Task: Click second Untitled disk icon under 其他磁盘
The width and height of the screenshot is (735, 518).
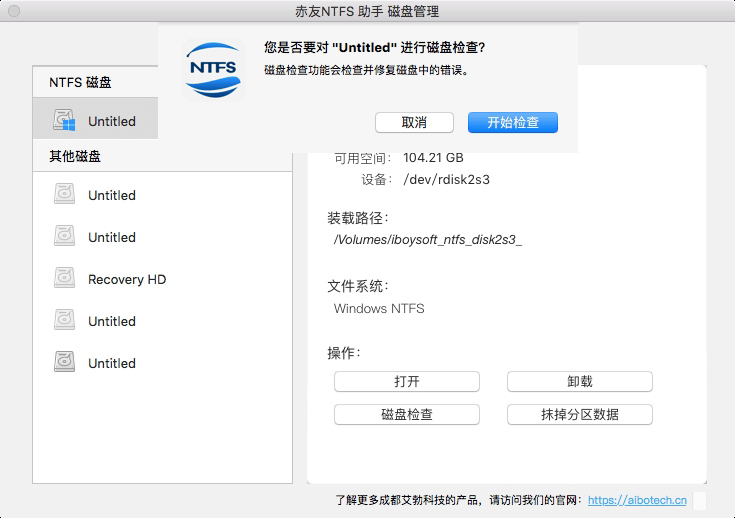Action: (x=64, y=236)
